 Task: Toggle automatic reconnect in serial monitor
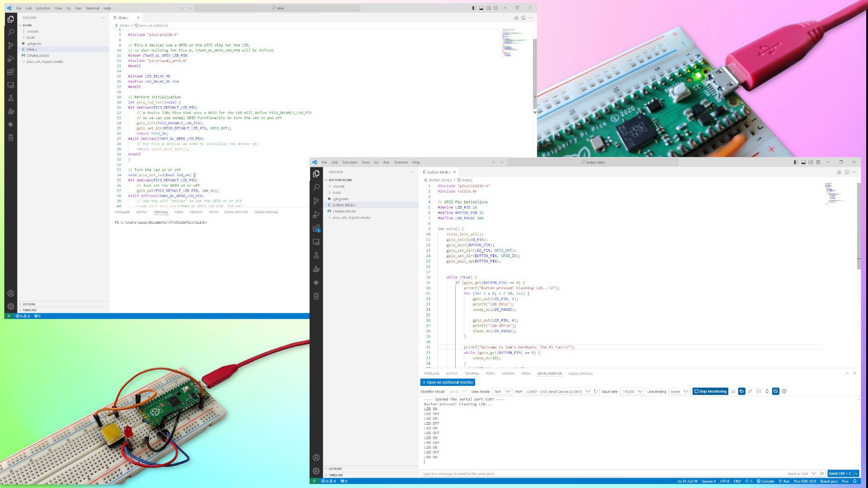pos(776,391)
